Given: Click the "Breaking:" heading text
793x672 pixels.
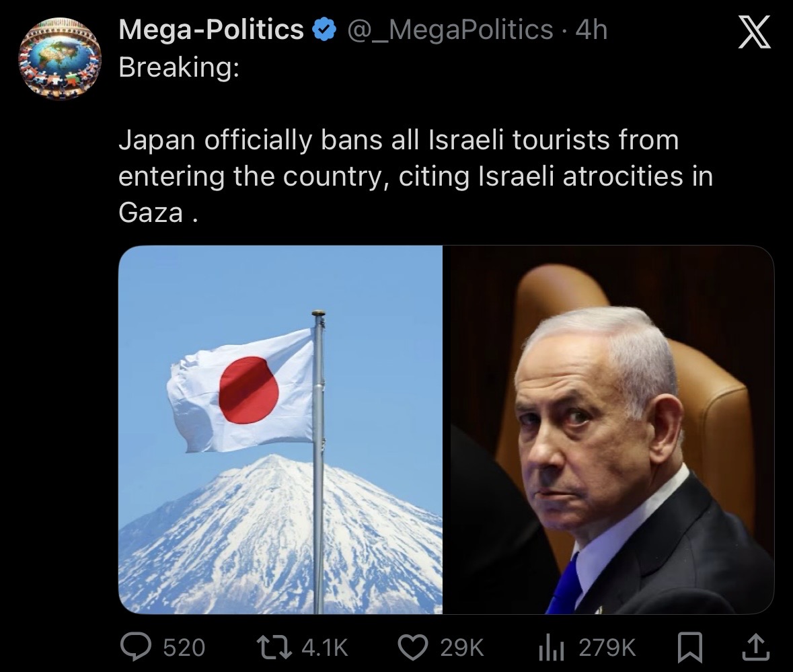Looking at the screenshot, I should 179,67.
